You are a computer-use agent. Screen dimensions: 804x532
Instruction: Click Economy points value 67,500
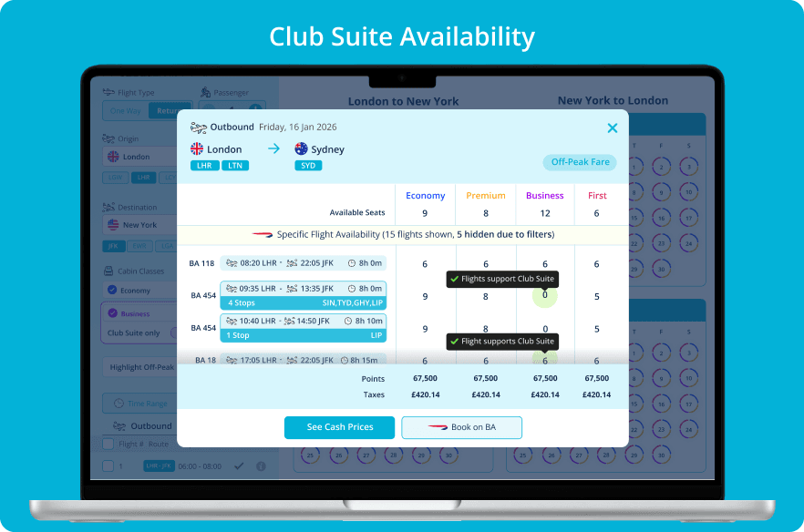click(x=425, y=378)
